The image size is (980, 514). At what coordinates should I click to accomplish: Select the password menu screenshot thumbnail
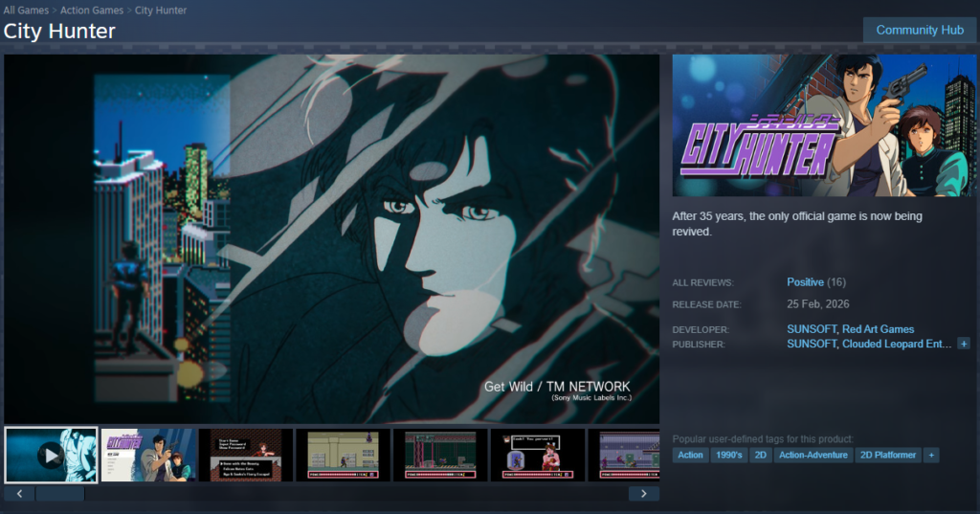(x=246, y=456)
